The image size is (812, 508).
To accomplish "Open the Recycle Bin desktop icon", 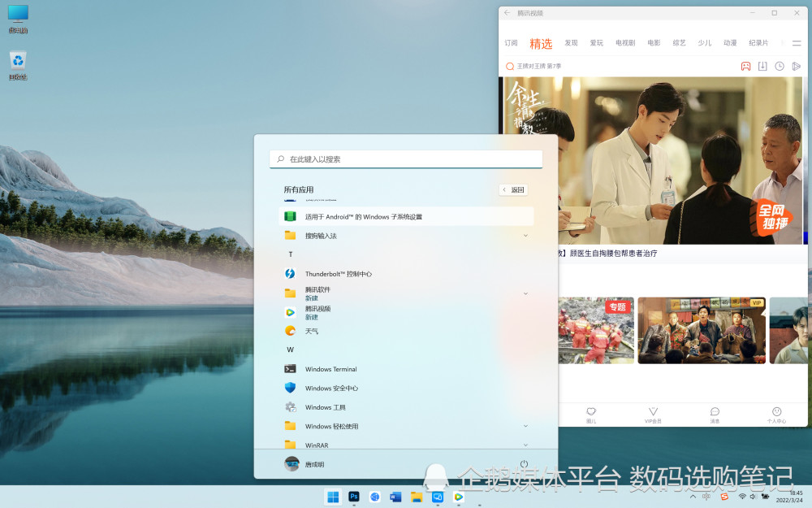I will pyautogui.click(x=18, y=66).
